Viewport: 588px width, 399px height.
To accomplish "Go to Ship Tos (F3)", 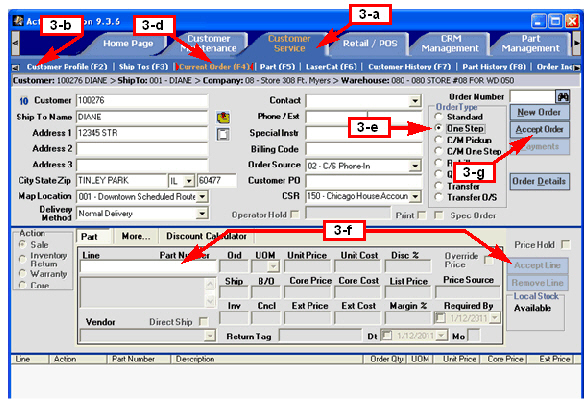I will [143, 67].
